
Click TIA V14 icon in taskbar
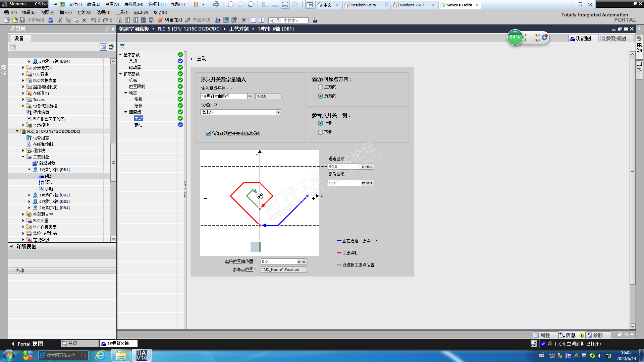[141, 355]
